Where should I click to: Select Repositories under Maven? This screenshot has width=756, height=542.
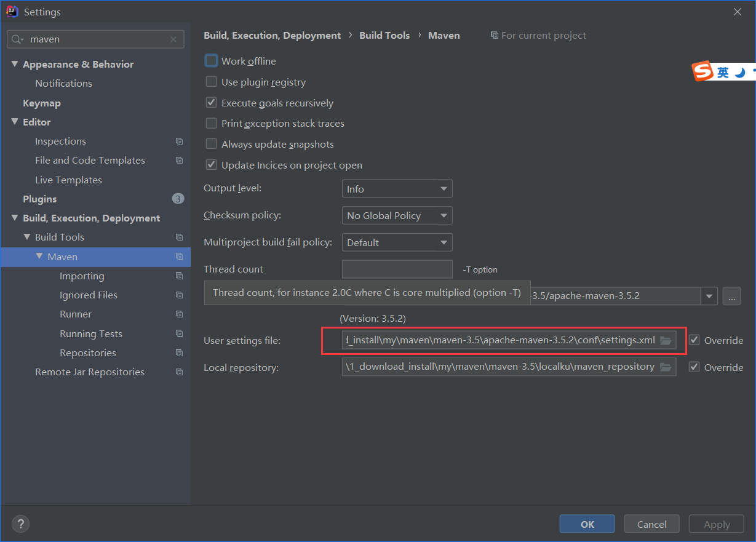88,353
